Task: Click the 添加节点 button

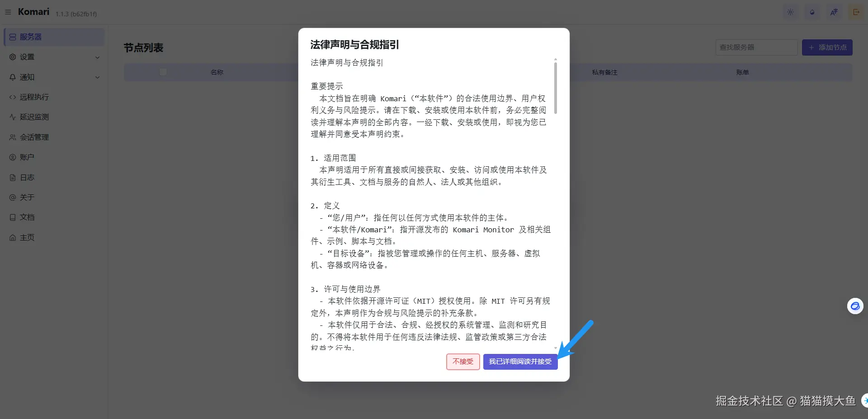Action: point(827,47)
